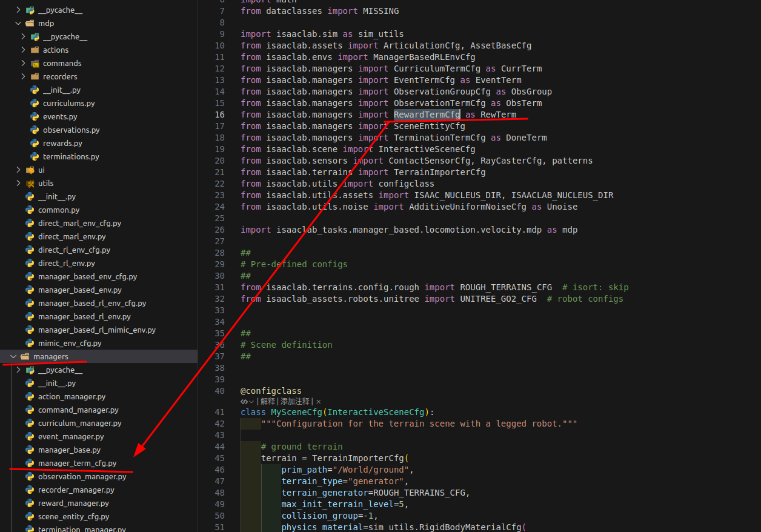Expand the commands folder chevron
This screenshot has width=761, height=532.
tap(23, 64)
